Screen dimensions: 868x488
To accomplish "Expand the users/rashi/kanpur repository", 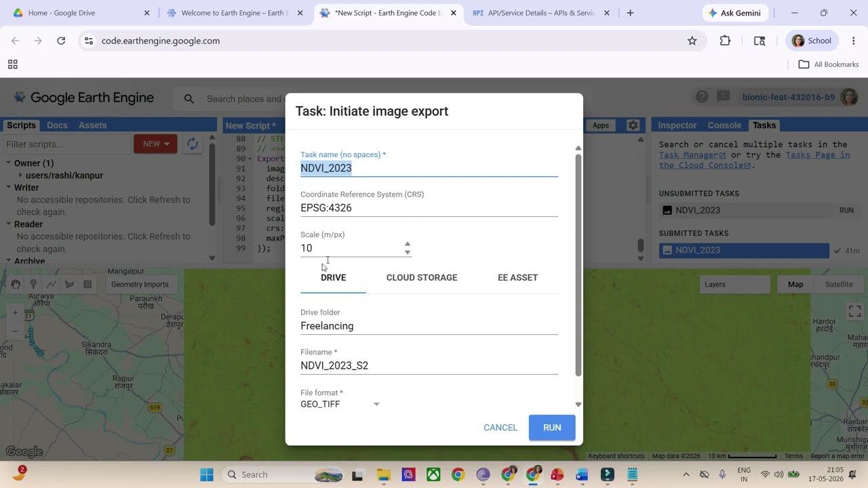I will click(20, 176).
